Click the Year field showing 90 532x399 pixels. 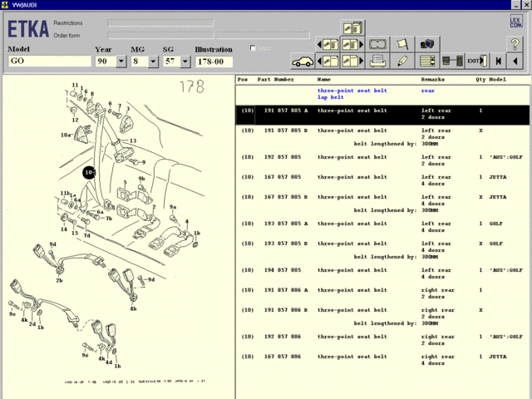pyautogui.click(x=106, y=62)
